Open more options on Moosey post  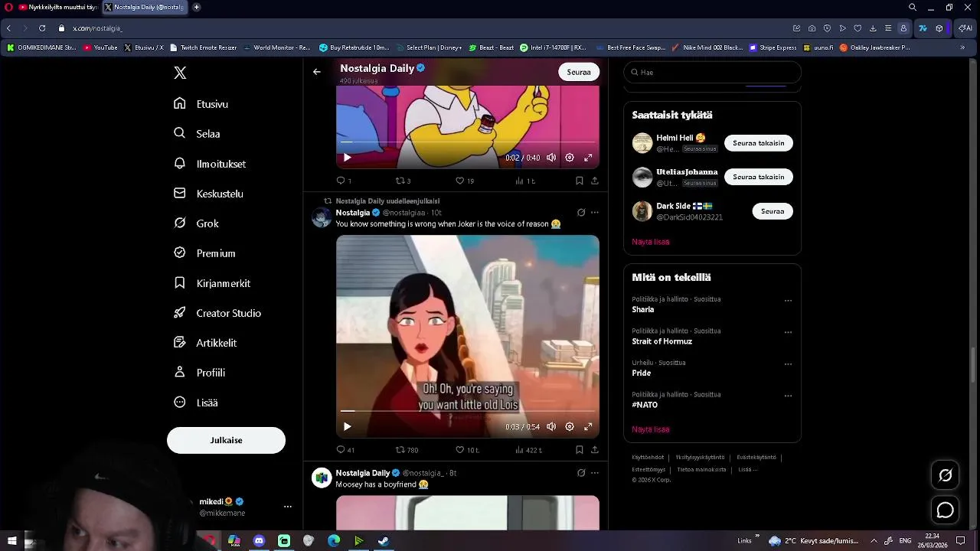pyautogui.click(x=595, y=473)
